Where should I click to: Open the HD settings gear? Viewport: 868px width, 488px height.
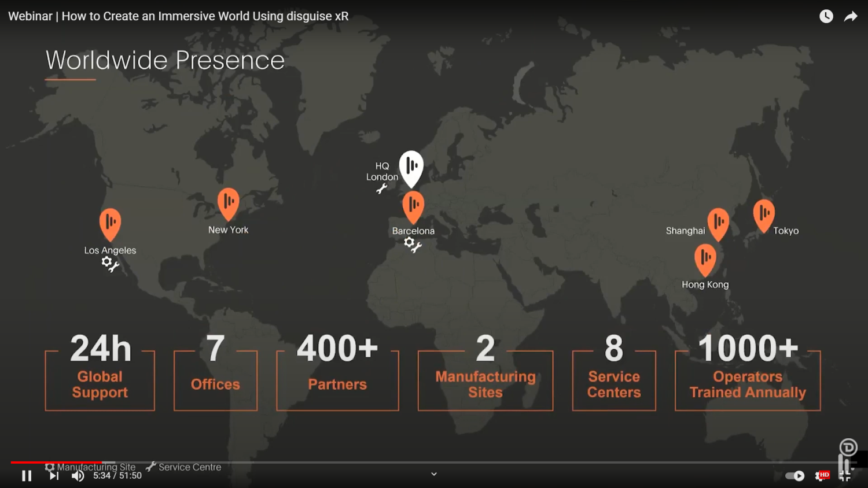click(822, 476)
